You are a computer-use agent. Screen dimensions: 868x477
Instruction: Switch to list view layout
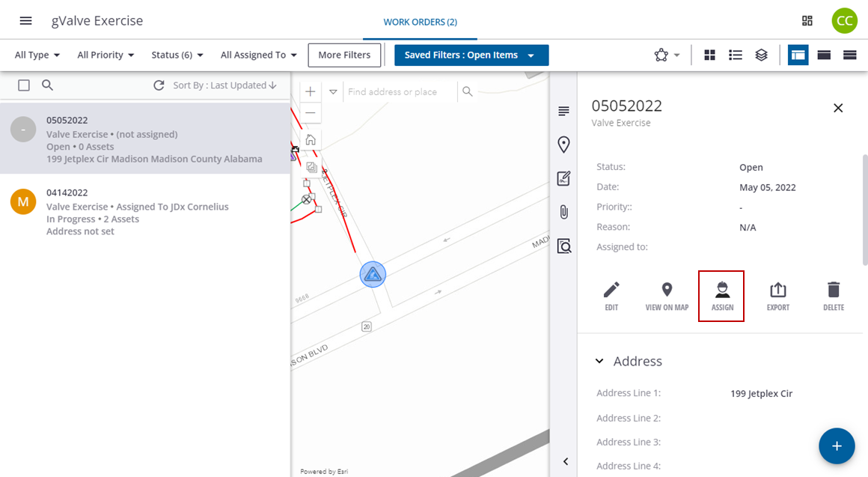tap(736, 55)
